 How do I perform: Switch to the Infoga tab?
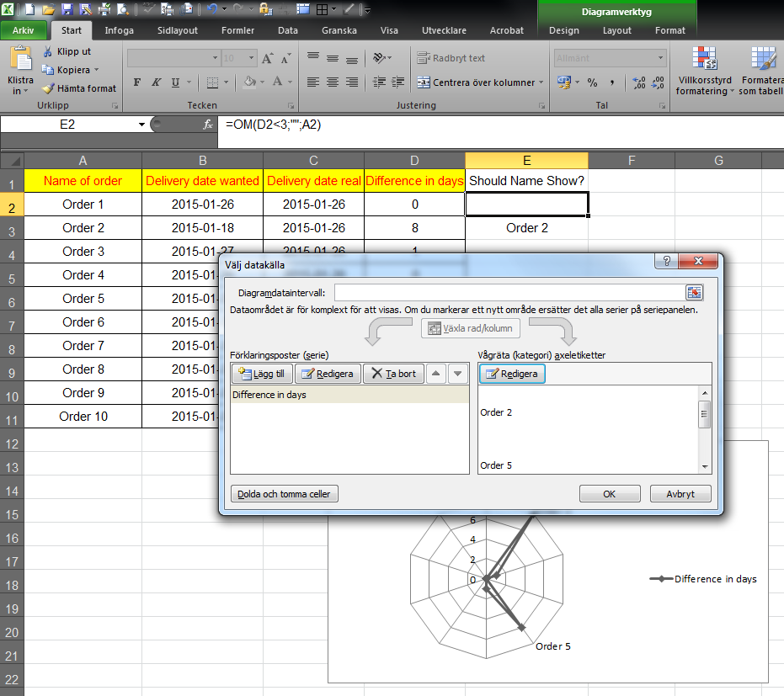pyautogui.click(x=119, y=30)
